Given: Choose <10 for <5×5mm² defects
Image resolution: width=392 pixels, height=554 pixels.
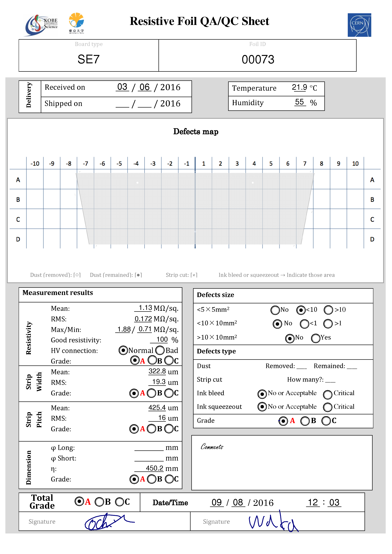Looking at the screenshot, I should 301,310.
